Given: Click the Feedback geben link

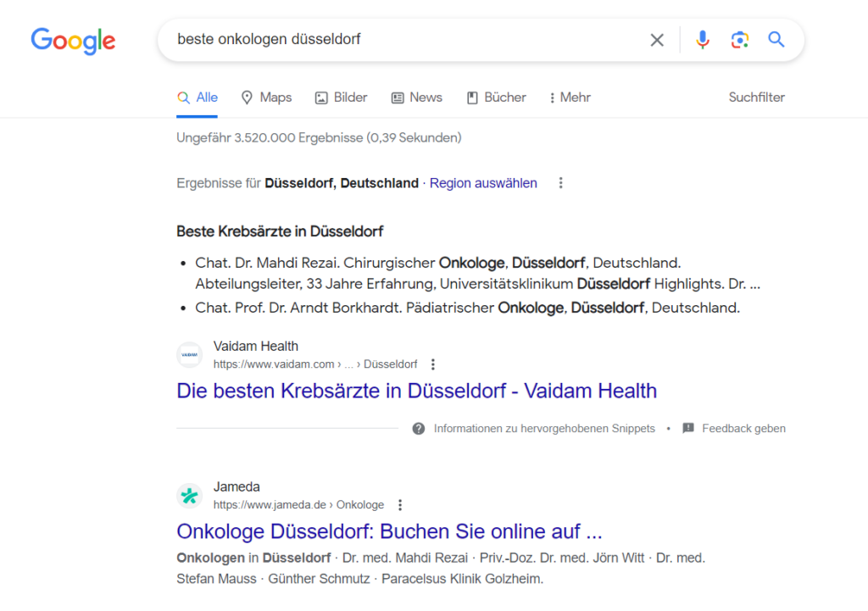Looking at the screenshot, I should (x=743, y=428).
